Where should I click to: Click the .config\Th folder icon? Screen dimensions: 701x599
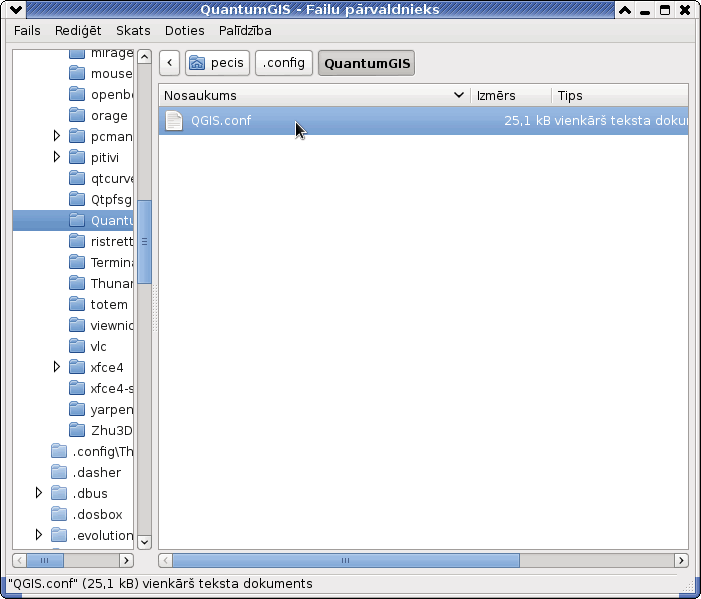(x=59, y=451)
